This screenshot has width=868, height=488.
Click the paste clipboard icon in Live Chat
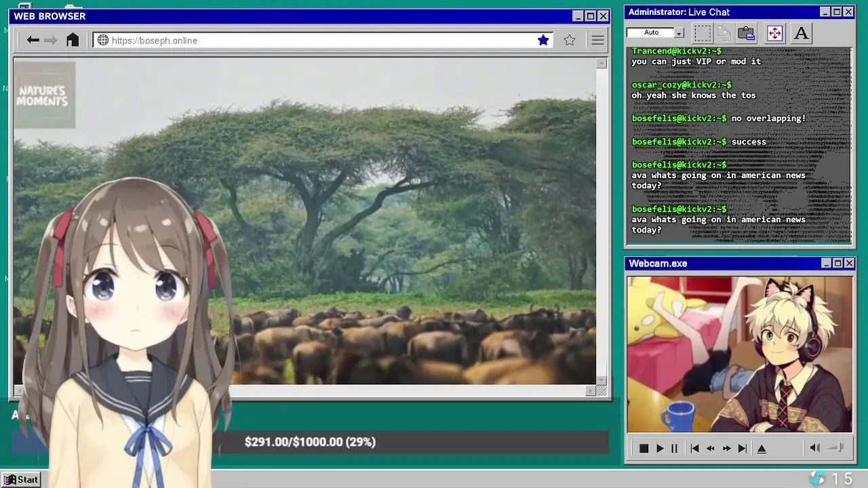pos(747,33)
